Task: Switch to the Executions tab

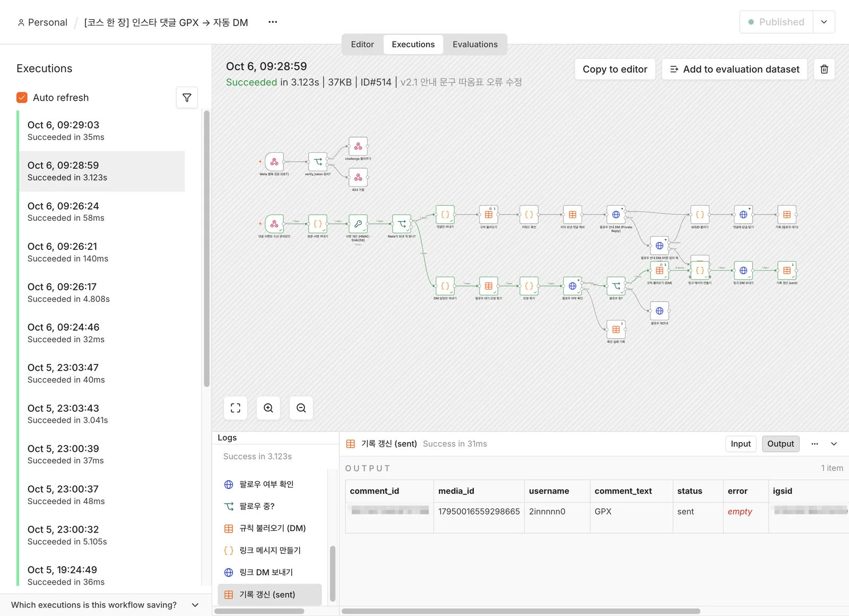Action: [x=413, y=45]
